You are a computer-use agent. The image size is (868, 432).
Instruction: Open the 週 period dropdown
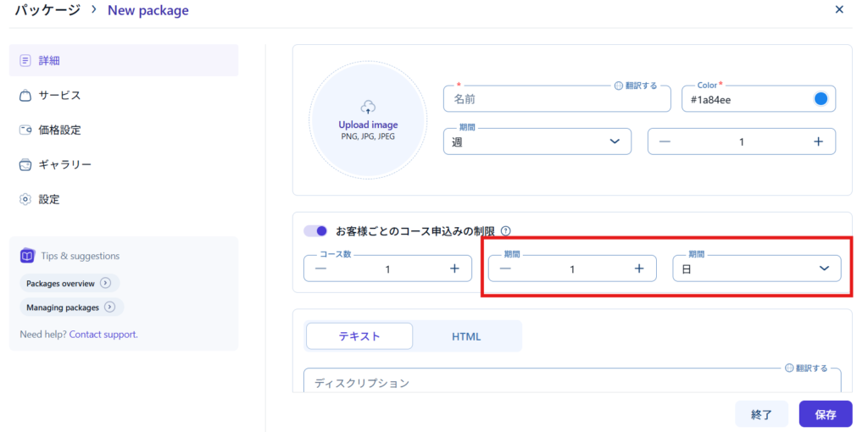(537, 141)
